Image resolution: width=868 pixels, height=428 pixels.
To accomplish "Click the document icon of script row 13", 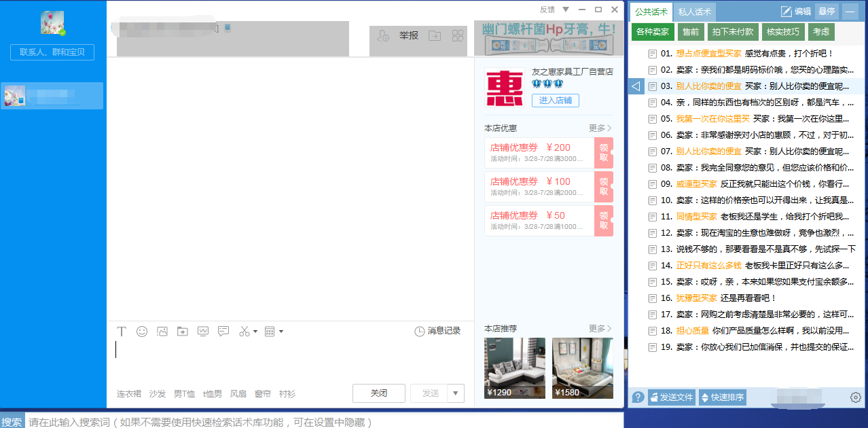I will (x=653, y=249).
